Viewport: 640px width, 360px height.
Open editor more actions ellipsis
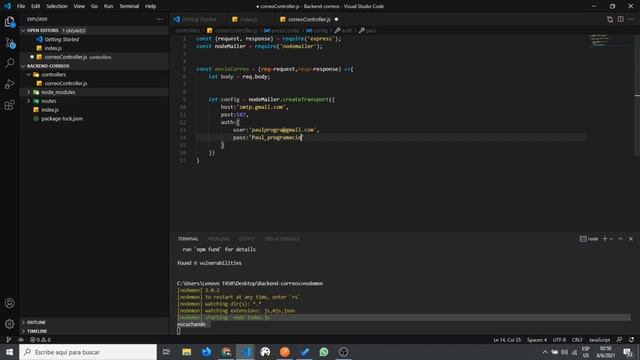coord(631,19)
